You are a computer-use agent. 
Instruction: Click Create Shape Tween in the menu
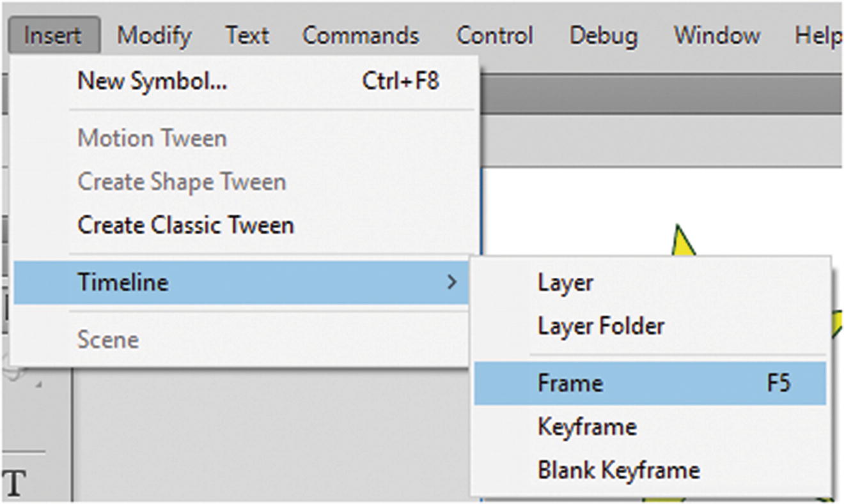tap(182, 182)
